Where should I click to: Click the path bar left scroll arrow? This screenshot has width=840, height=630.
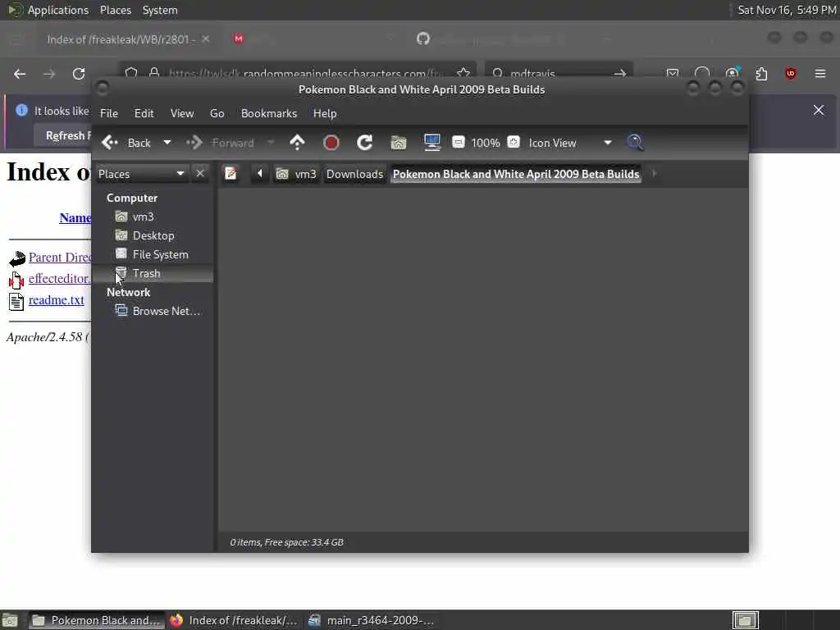[260, 174]
